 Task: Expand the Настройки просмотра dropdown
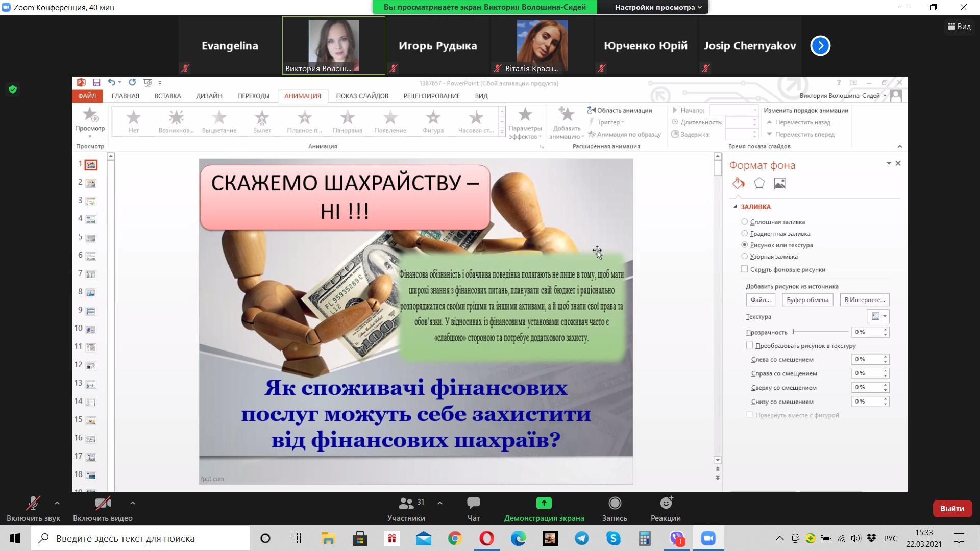(x=658, y=7)
